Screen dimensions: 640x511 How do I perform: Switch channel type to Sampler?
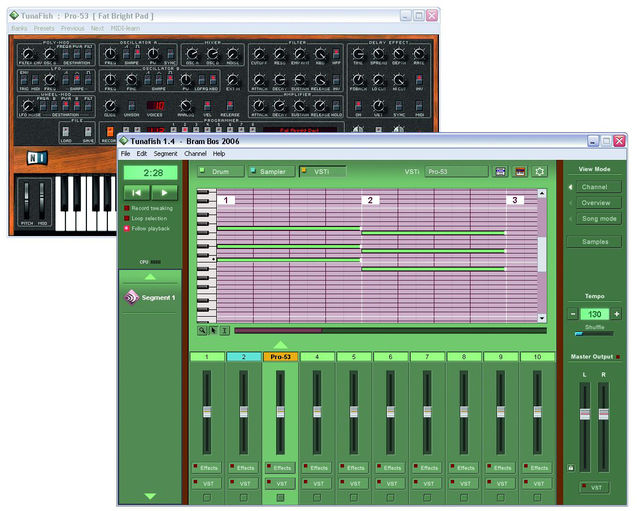click(x=272, y=172)
